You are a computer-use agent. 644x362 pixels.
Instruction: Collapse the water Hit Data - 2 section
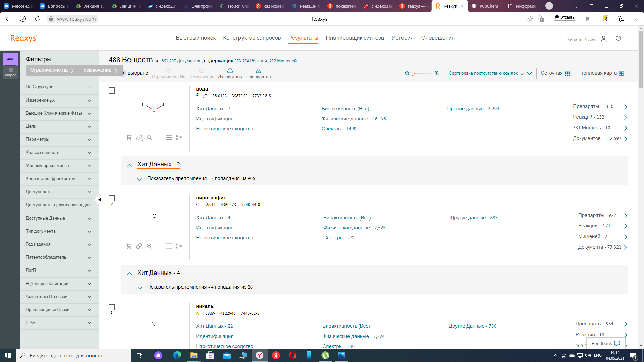129,165
